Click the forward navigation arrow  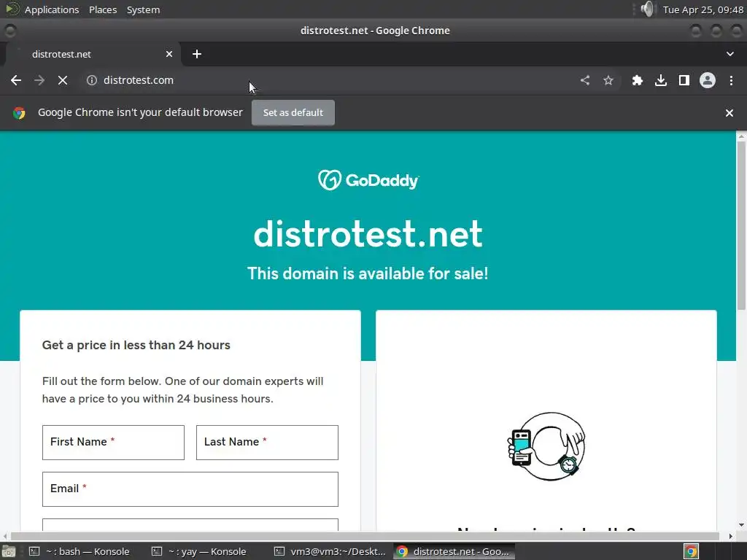pos(39,80)
